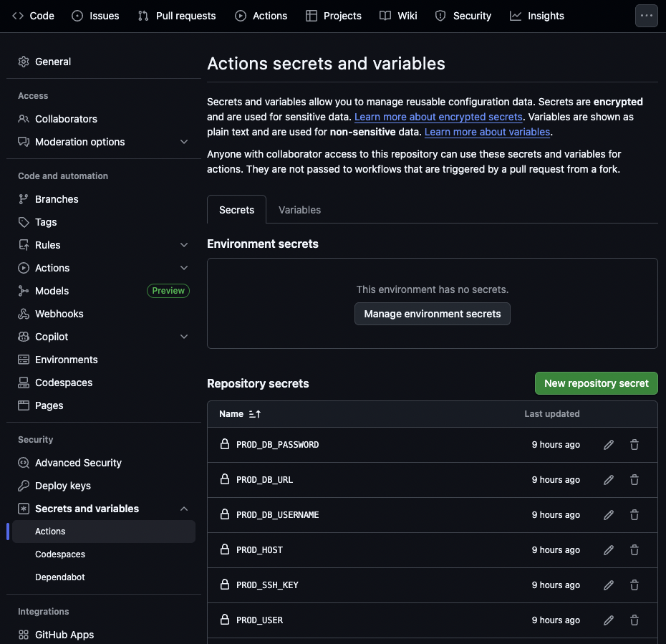Image resolution: width=666 pixels, height=644 pixels.
Task: Click the lock icon beside PROD_HOST
Action: click(x=225, y=549)
